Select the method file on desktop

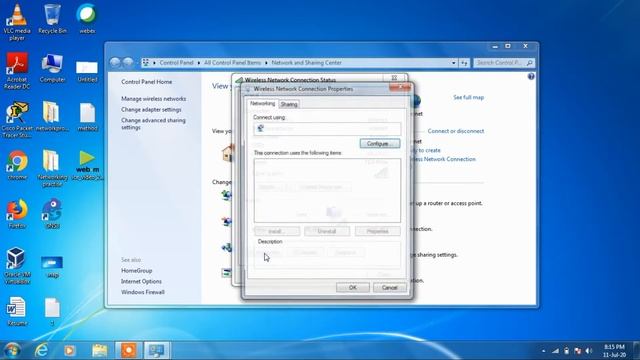tap(87, 117)
